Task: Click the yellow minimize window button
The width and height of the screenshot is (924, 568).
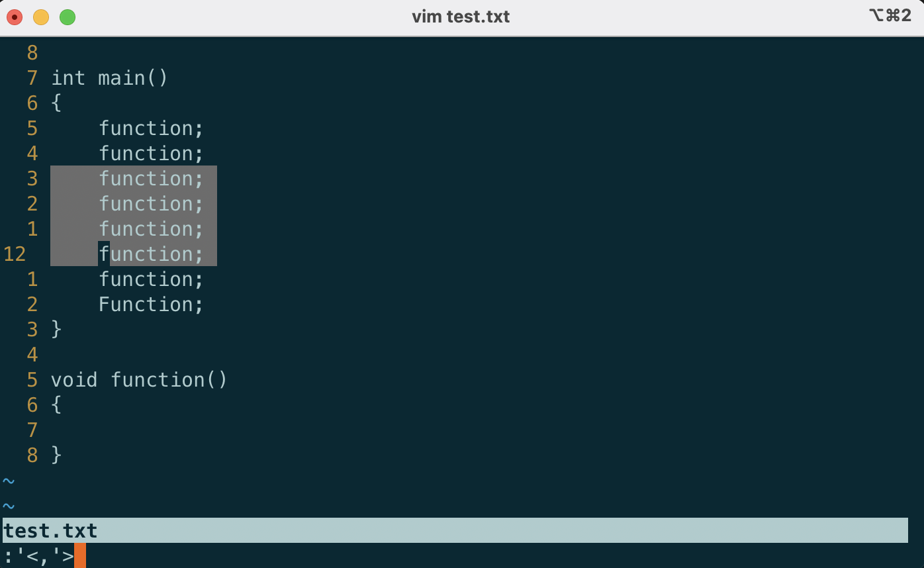Action: (x=41, y=17)
